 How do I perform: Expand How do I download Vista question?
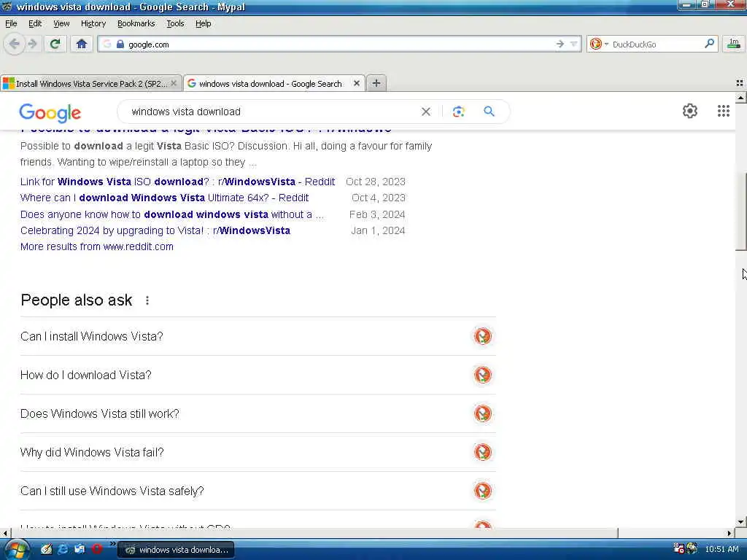point(258,375)
